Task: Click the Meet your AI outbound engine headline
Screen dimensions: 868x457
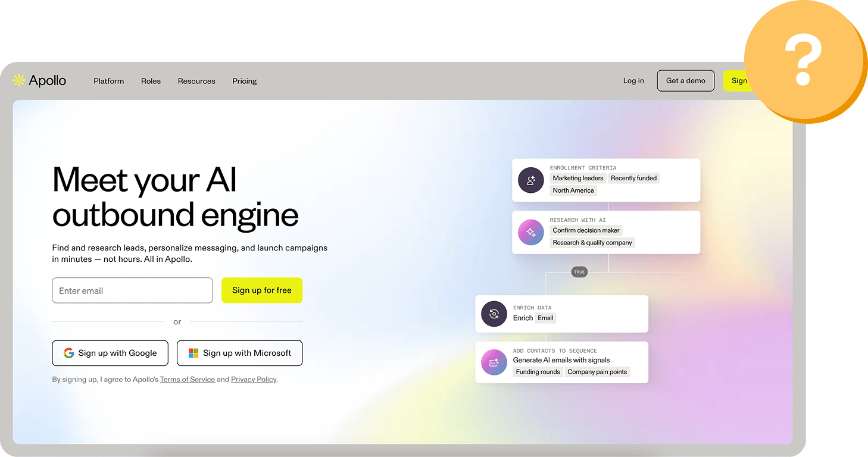Action: coord(176,197)
